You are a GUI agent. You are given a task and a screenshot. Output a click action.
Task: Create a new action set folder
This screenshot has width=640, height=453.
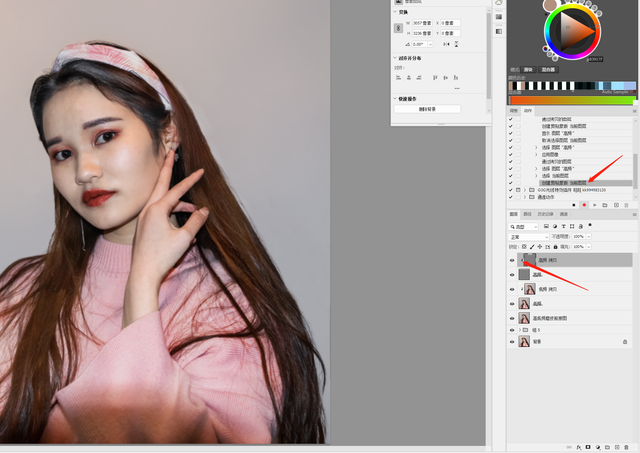click(605, 205)
